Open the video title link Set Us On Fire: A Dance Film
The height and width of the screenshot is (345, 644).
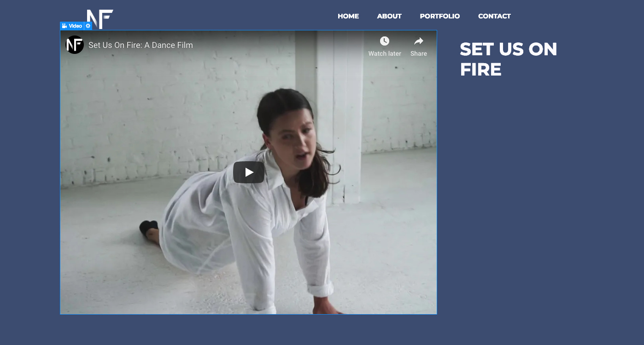coord(141,45)
